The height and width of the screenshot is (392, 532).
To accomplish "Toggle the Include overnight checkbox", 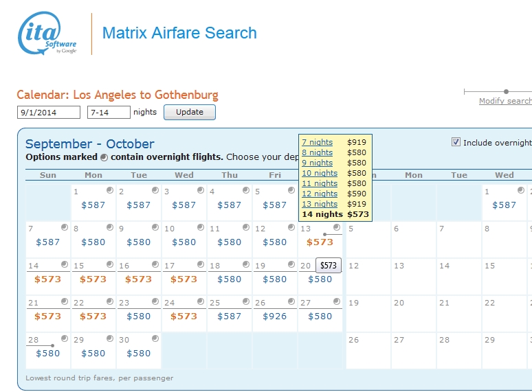I will tap(456, 142).
